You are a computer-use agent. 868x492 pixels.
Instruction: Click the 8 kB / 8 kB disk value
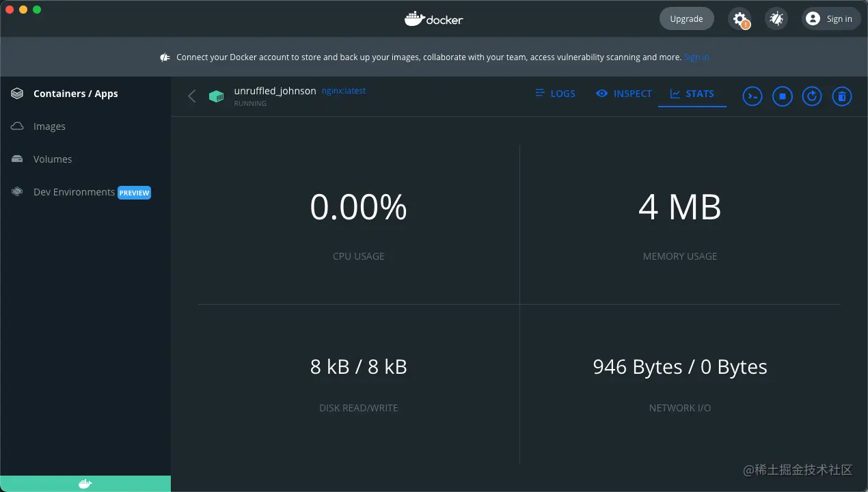pyautogui.click(x=359, y=367)
